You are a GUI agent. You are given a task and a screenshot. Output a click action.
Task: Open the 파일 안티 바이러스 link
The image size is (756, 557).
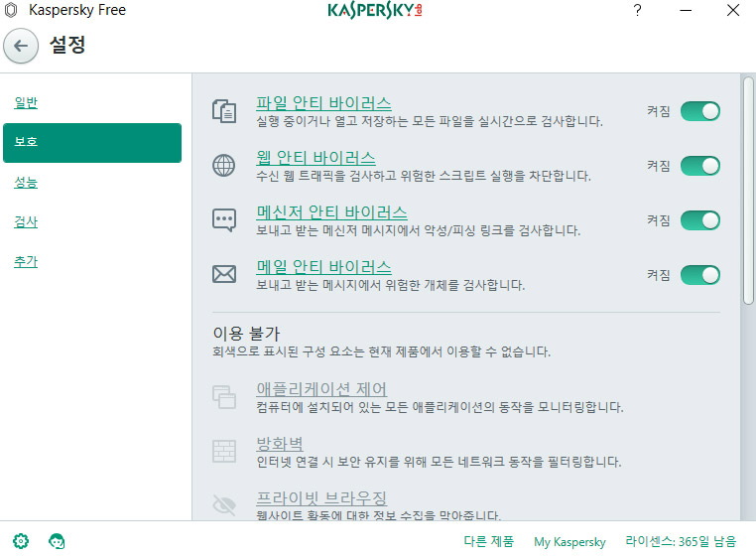point(323,103)
